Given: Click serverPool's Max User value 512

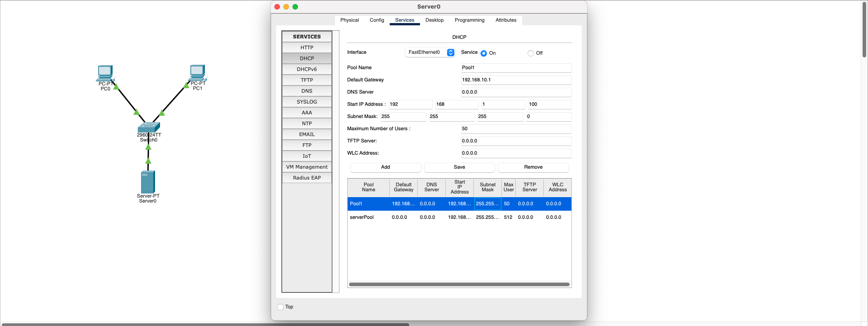Looking at the screenshot, I should 508,217.
